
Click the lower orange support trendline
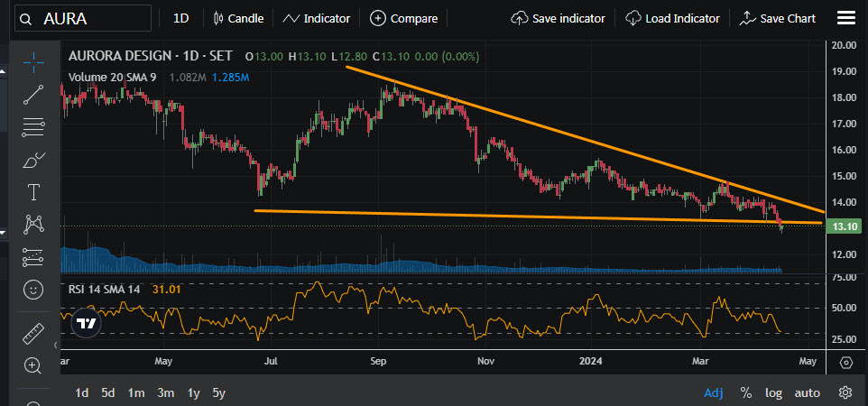[x=538, y=217]
